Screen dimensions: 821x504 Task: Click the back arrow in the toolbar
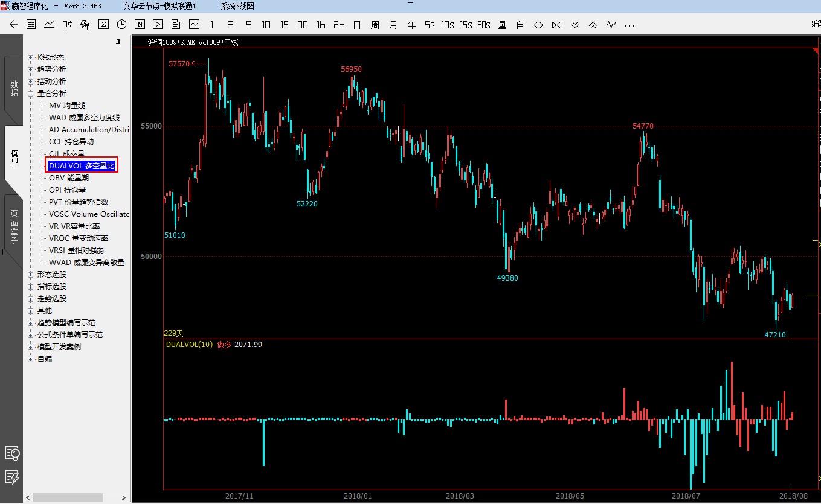click(x=13, y=25)
